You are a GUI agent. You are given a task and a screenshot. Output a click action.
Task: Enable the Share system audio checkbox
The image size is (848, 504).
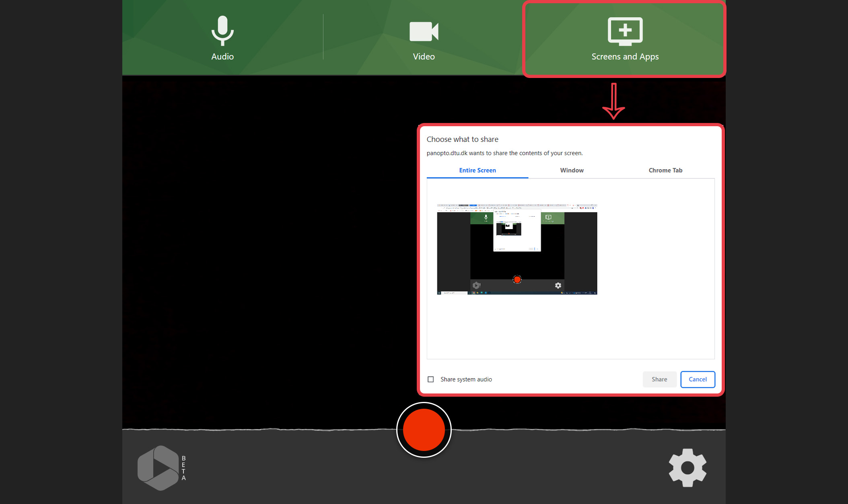click(430, 379)
